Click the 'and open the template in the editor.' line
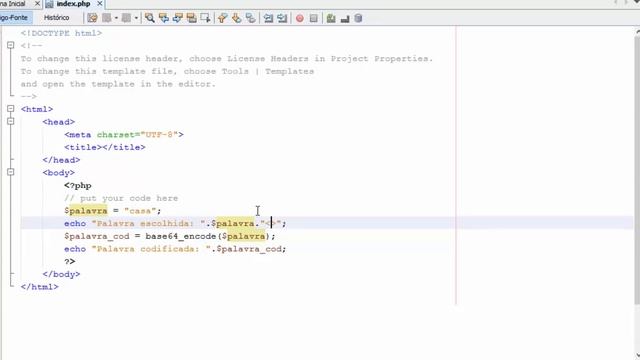Image resolution: width=640 pixels, height=360 pixels. [x=118, y=84]
